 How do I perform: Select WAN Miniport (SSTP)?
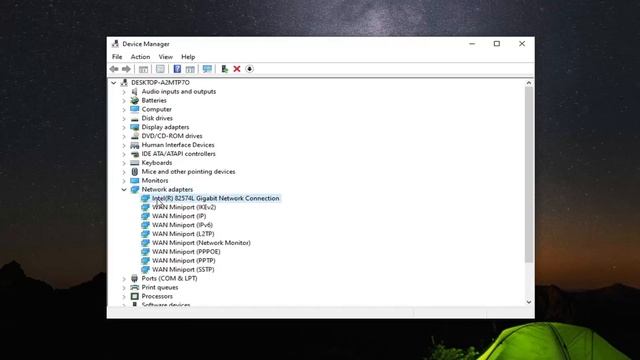point(183,269)
